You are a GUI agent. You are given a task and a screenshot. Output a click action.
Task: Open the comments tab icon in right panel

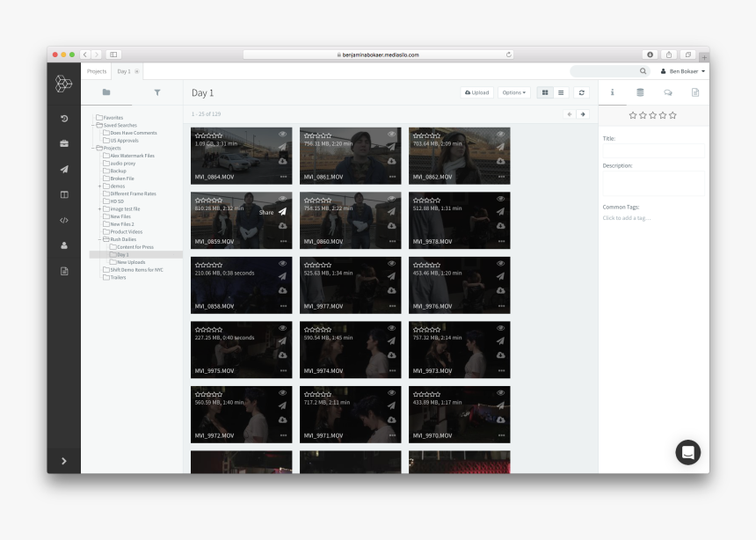667,92
